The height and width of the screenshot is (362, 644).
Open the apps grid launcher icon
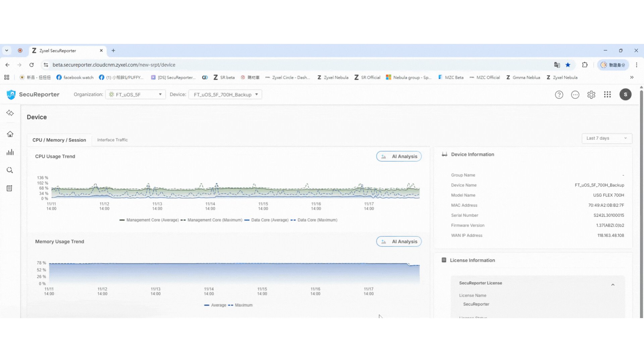pyautogui.click(x=607, y=95)
